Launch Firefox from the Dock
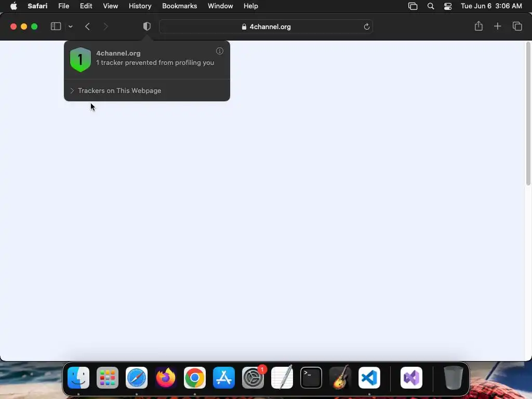532x399 pixels. point(166,378)
